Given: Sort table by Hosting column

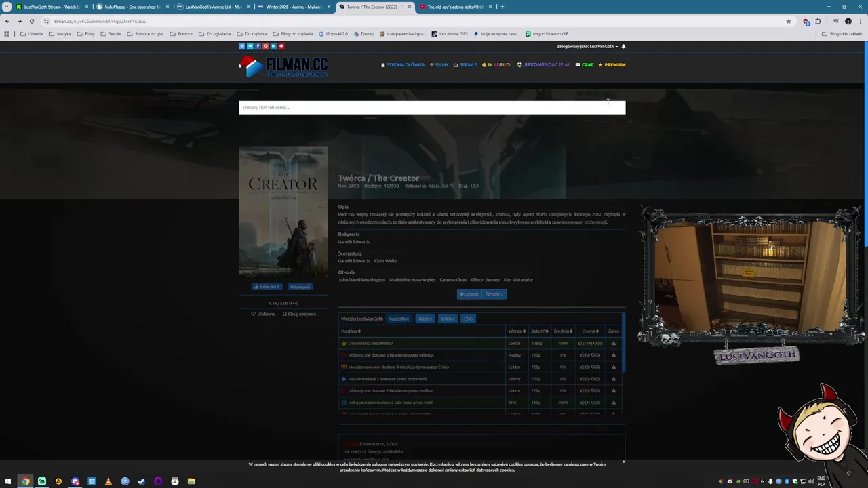Looking at the screenshot, I should (351, 331).
